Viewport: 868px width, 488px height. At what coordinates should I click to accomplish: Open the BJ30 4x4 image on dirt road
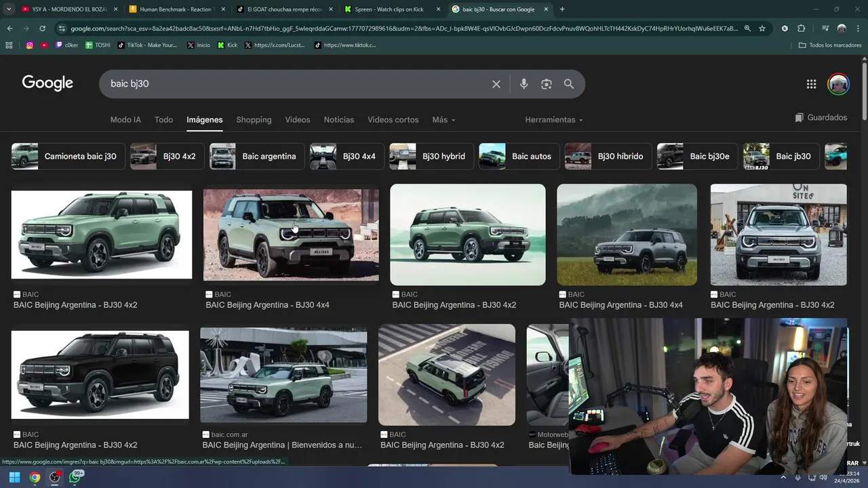point(291,235)
